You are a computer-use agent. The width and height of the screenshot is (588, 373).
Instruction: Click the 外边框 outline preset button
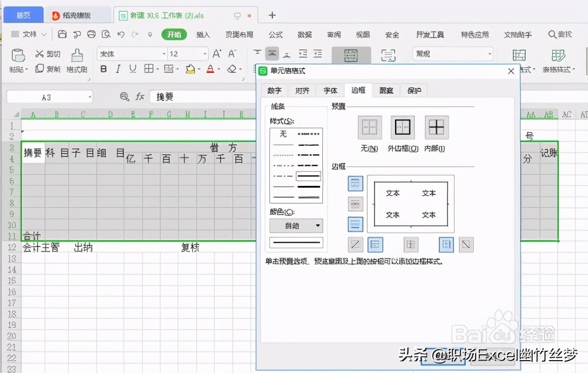402,128
